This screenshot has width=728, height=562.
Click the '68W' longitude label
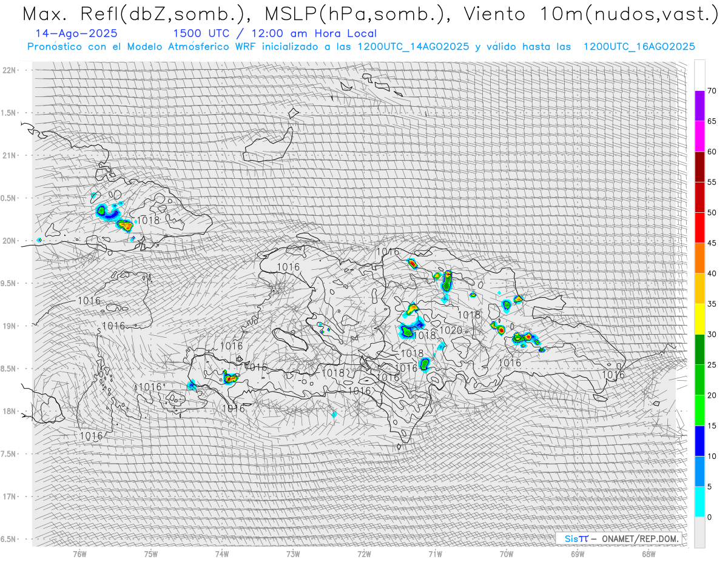pos(649,554)
